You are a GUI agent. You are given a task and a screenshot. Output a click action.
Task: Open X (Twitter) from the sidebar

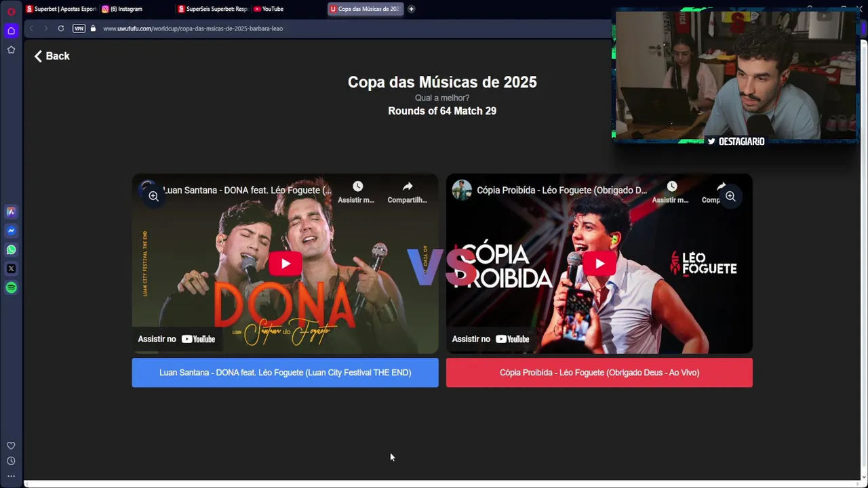click(x=11, y=268)
